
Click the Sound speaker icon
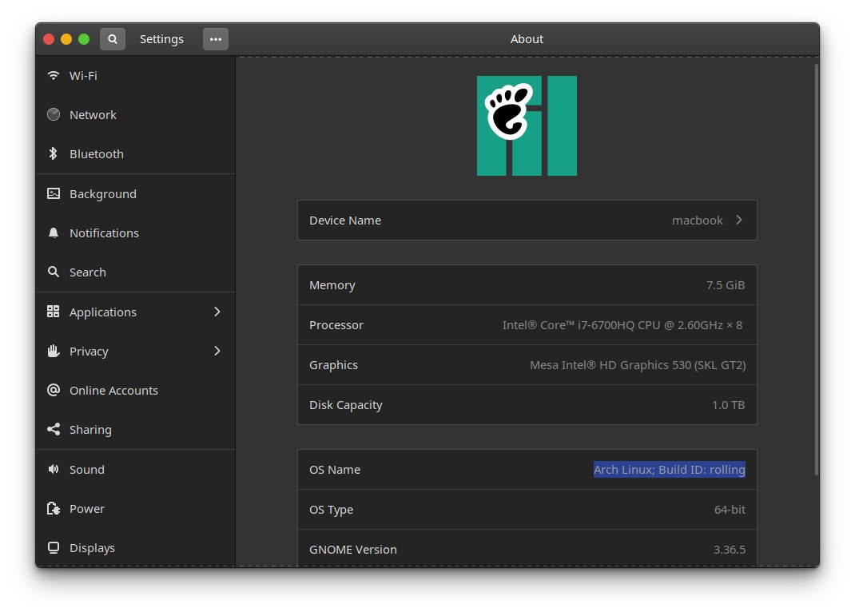[54, 469]
